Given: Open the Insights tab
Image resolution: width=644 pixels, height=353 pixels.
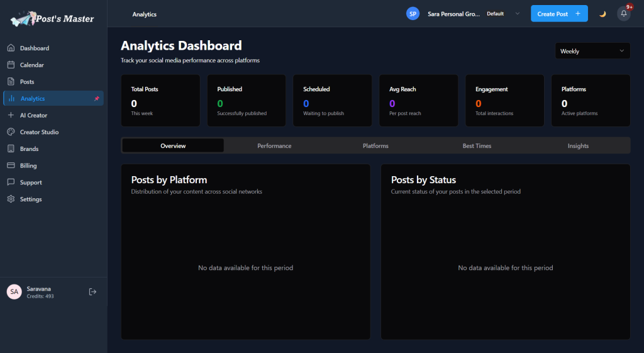Looking at the screenshot, I should tap(578, 146).
